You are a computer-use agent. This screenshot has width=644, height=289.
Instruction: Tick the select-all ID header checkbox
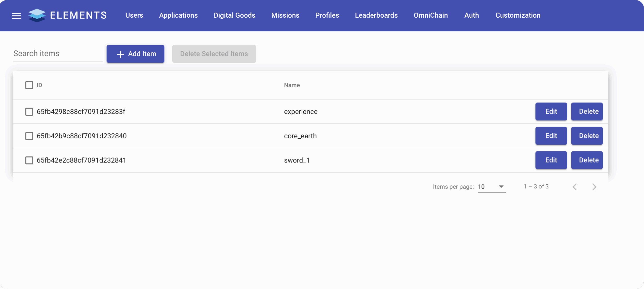(29, 85)
